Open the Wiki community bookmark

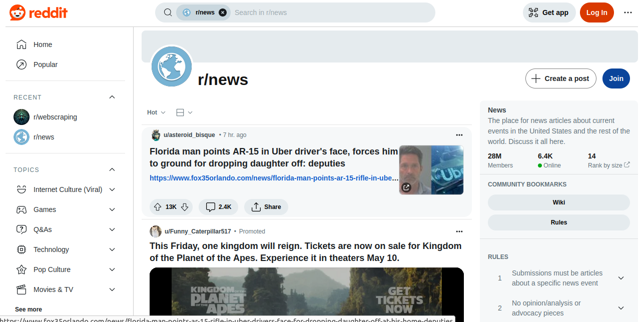[x=559, y=202]
